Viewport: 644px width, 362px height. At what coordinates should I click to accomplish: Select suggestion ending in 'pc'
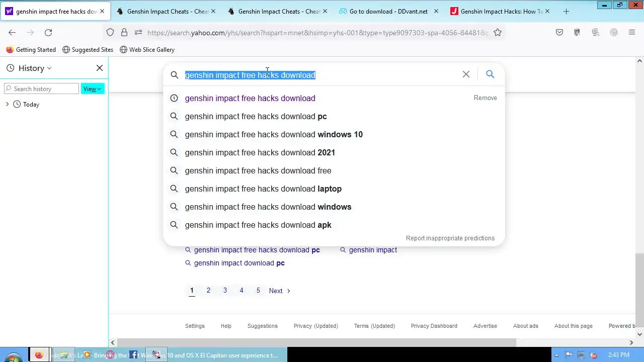[x=334, y=116]
